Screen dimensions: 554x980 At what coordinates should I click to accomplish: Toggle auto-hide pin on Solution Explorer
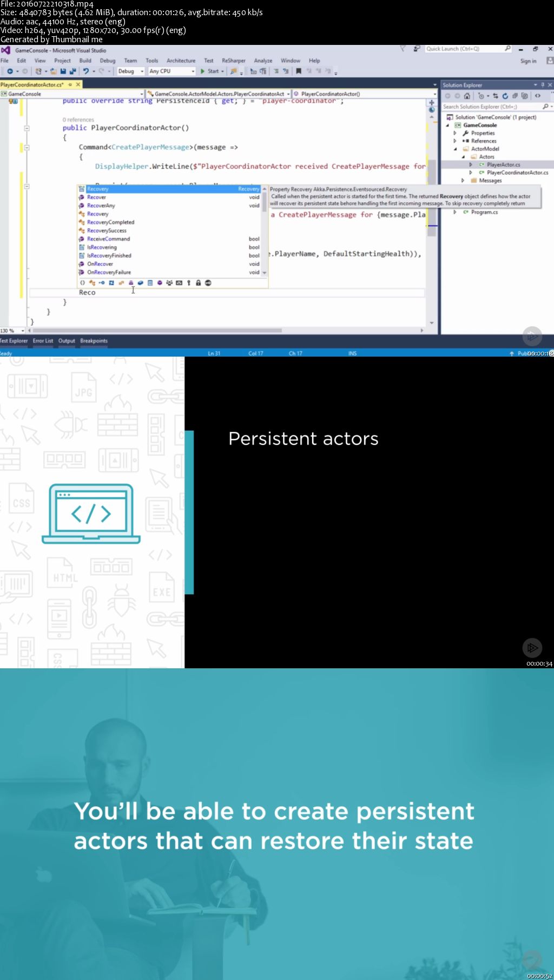pyautogui.click(x=543, y=84)
